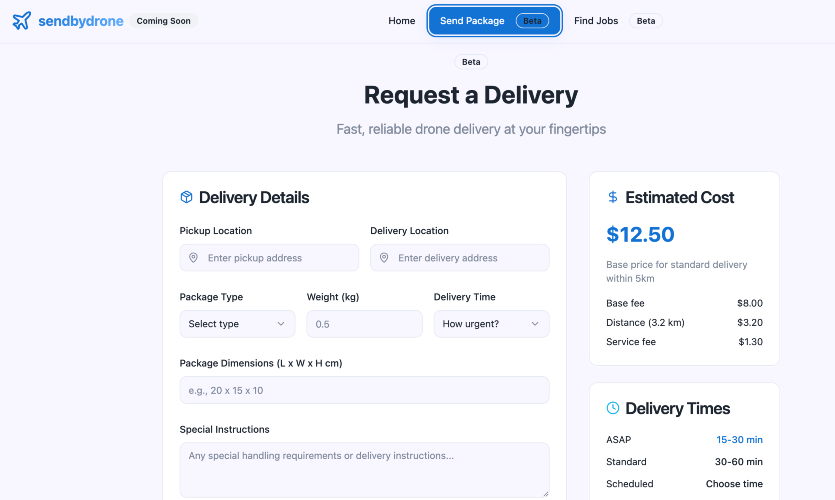Focus the pickup address input field
835x500 pixels.
(x=269, y=258)
